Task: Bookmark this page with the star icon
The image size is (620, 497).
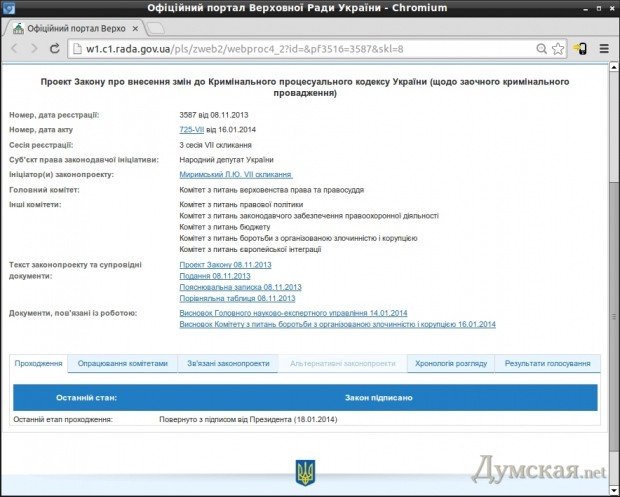Action: [x=554, y=47]
